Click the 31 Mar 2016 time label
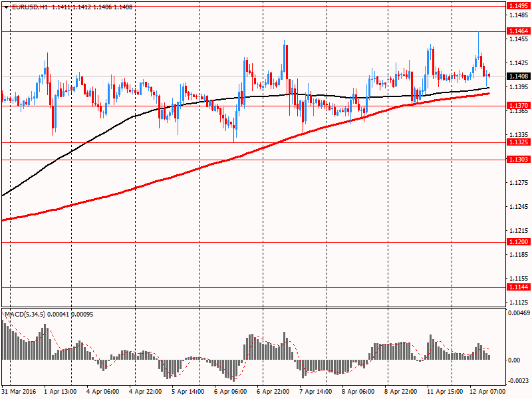 19,392
